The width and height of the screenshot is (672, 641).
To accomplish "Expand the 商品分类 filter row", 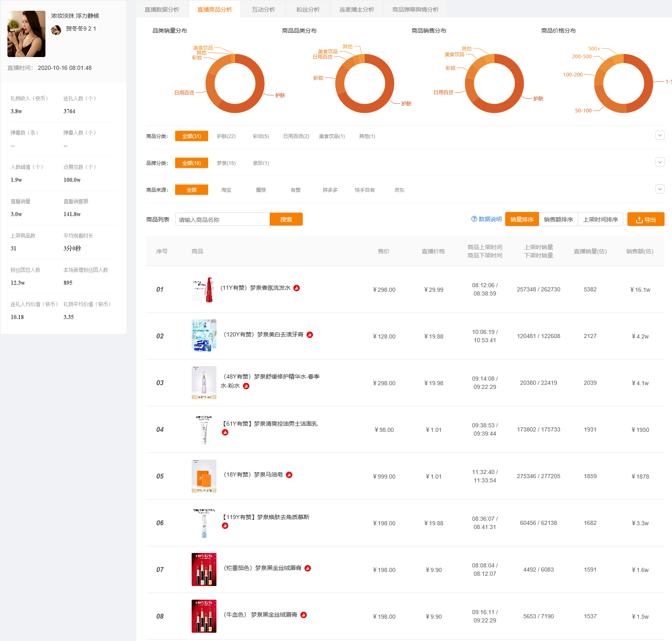I will [x=660, y=136].
